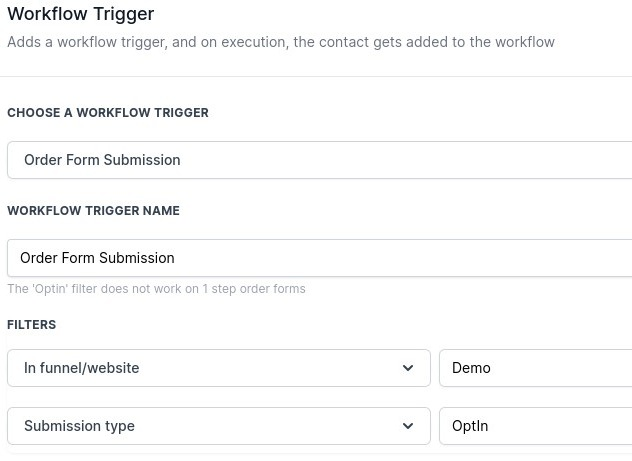Viewport: 632px width, 461px height.
Task: Click the FILTERS section label
Action: coord(32,325)
